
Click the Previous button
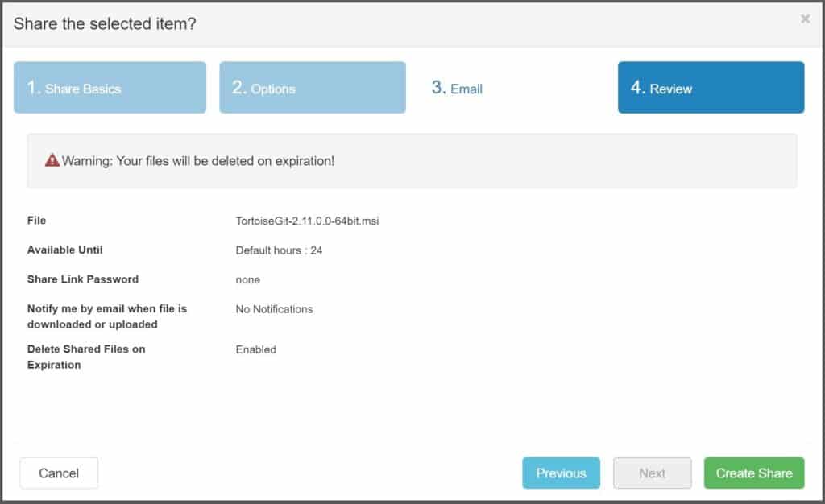coord(561,473)
